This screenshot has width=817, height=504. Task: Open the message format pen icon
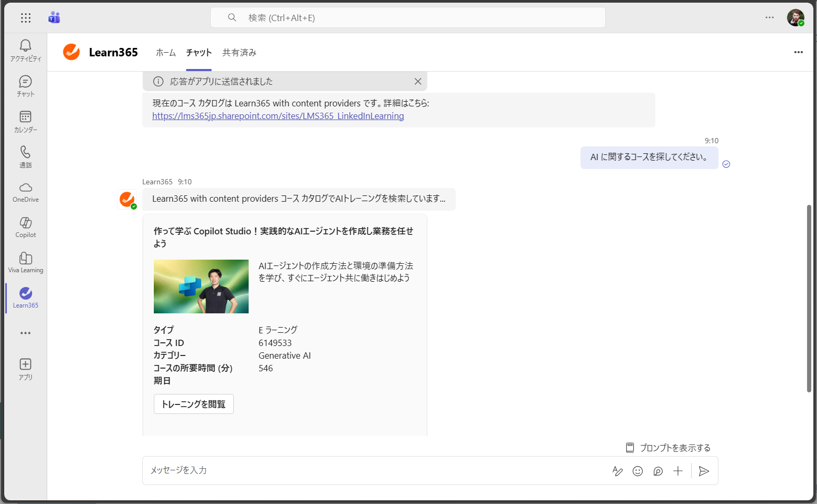click(x=617, y=471)
